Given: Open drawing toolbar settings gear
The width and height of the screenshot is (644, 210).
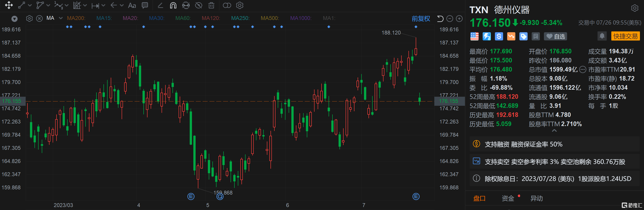Looking at the screenshot, I should pos(240,5).
